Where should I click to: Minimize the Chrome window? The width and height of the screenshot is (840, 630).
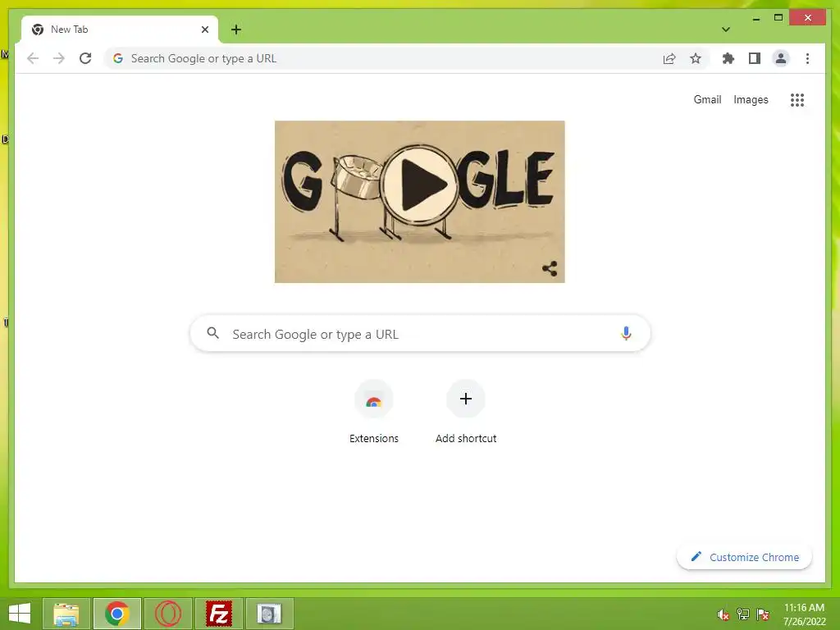[x=756, y=18]
